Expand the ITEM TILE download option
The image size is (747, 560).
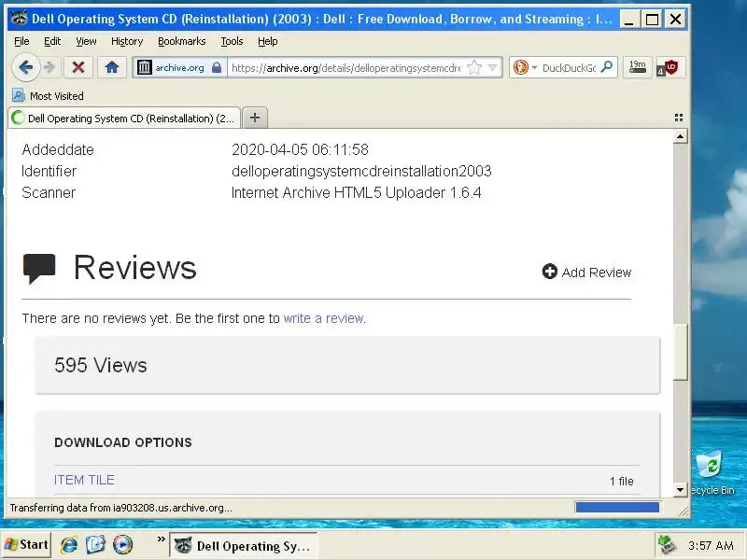click(84, 480)
